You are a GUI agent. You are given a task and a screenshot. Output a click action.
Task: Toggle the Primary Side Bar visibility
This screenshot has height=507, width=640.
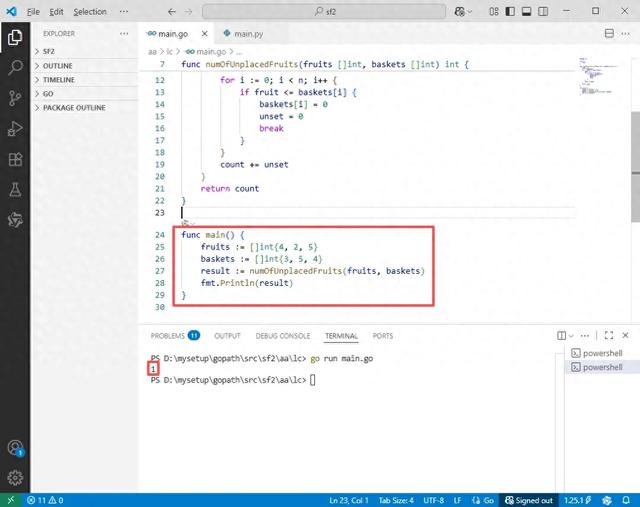[x=510, y=11]
